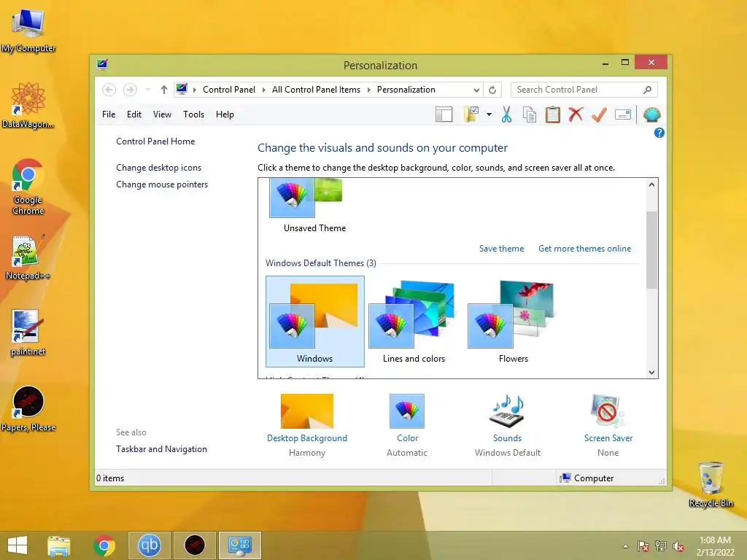Image resolution: width=747 pixels, height=560 pixels.
Task: Go back with the Back arrow
Action: 109,90
